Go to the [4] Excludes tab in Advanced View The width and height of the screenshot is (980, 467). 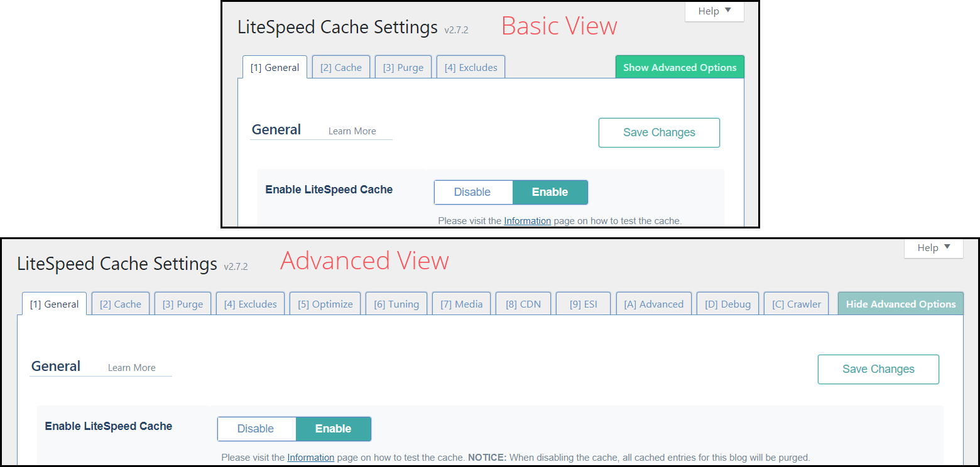(250, 304)
